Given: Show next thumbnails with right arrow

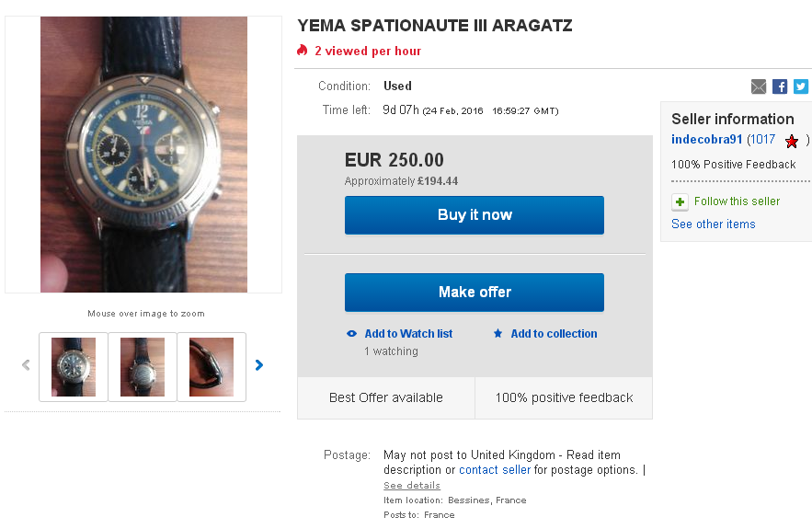Looking at the screenshot, I should 259,365.
